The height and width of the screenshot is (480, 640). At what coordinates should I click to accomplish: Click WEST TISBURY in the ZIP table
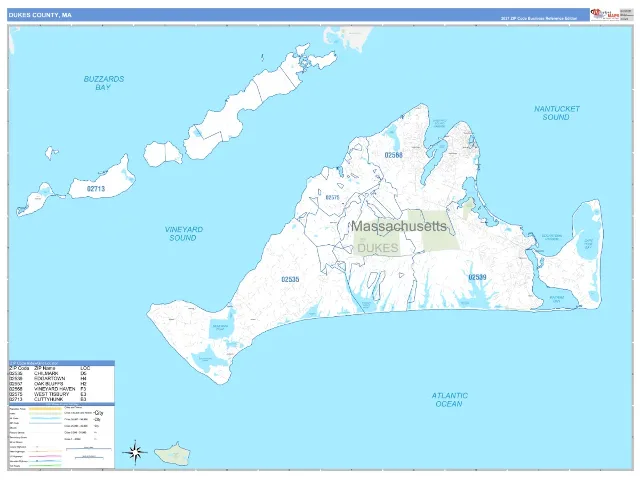51,394
